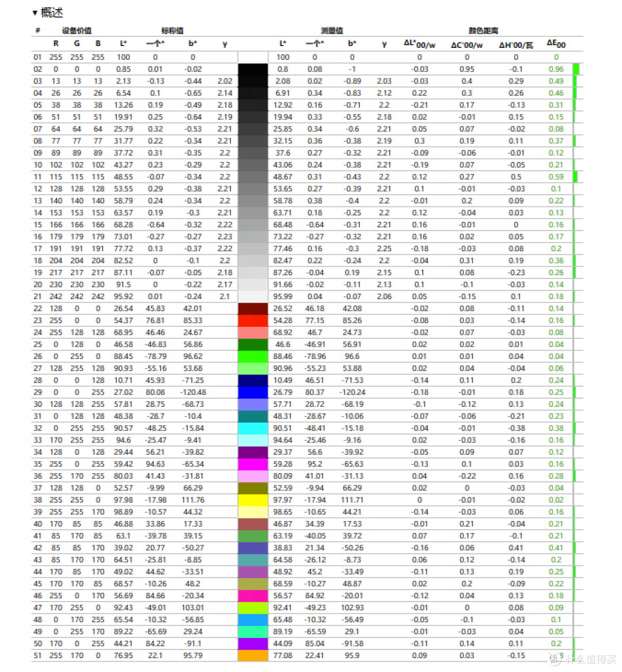
Task: Click nominal L* value 43.27 in row 10
Action: click(x=123, y=165)
